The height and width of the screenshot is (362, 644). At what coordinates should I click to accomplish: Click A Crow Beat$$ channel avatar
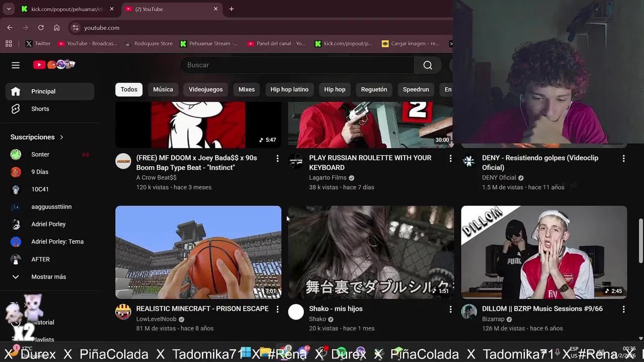pyautogui.click(x=123, y=161)
